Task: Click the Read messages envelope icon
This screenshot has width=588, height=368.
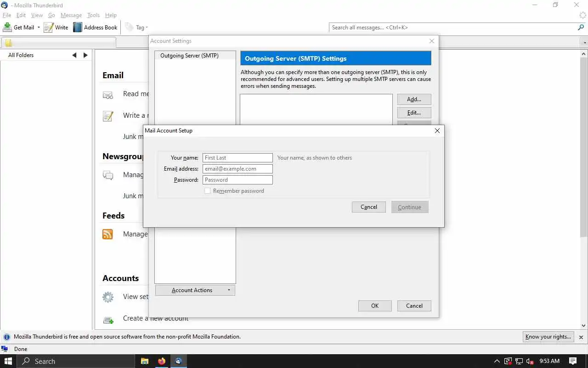Action: click(x=108, y=95)
